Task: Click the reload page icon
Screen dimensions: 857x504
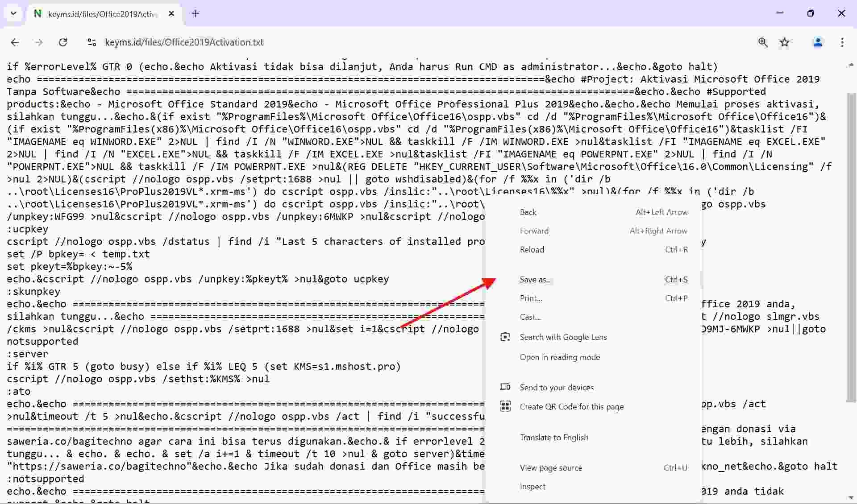Action: point(63,42)
